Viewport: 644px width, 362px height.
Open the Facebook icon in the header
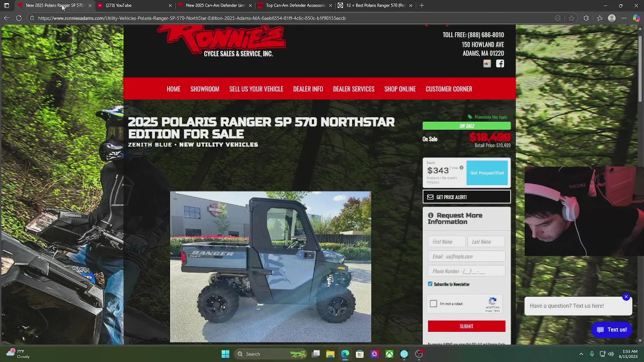click(500, 63)
